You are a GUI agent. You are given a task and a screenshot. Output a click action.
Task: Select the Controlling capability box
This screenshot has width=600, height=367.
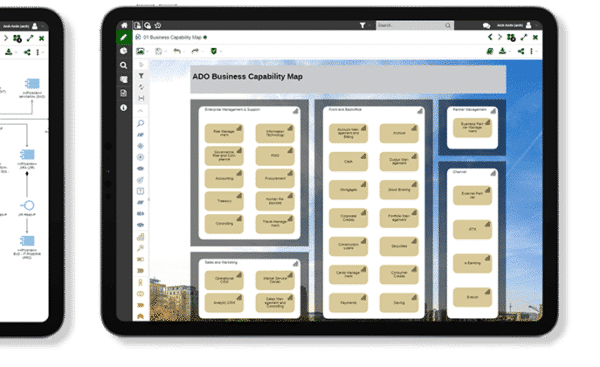click(224, 223)
